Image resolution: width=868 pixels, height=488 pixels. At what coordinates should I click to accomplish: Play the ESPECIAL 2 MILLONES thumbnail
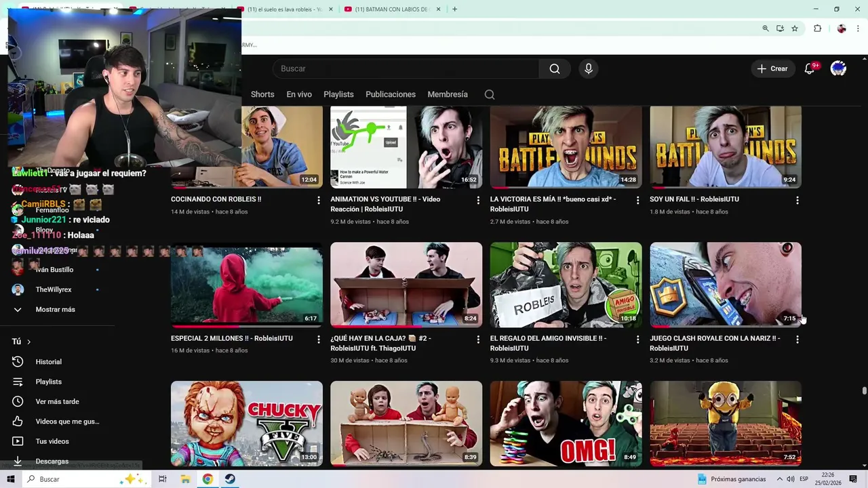tap(247, 285)
